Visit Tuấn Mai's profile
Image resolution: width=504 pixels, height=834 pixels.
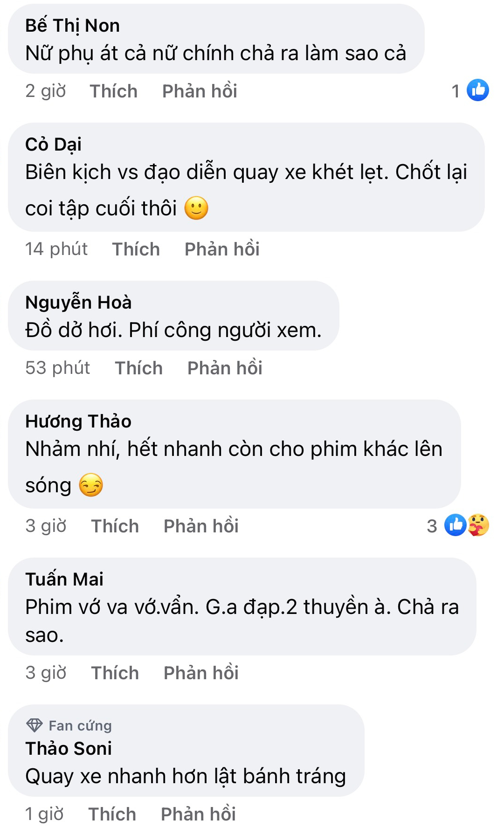click(x=64, y=579)
